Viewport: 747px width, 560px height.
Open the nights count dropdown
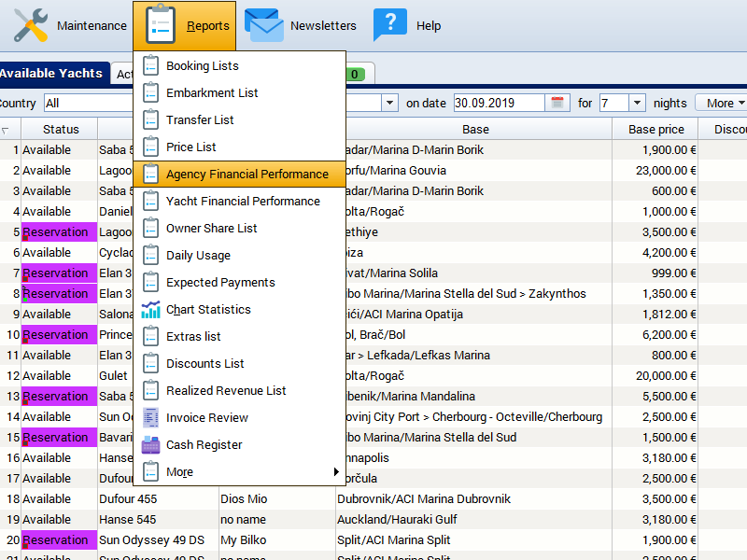[637, 103]
